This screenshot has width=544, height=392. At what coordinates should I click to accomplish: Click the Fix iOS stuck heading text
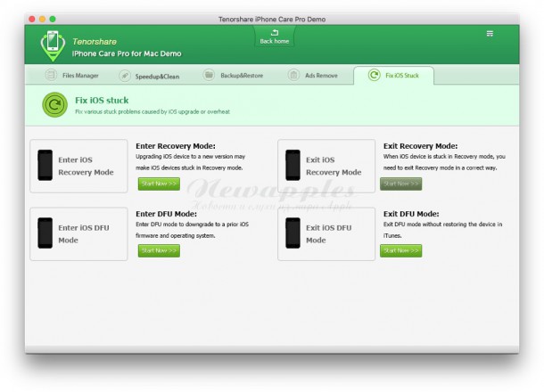[102, 100]
